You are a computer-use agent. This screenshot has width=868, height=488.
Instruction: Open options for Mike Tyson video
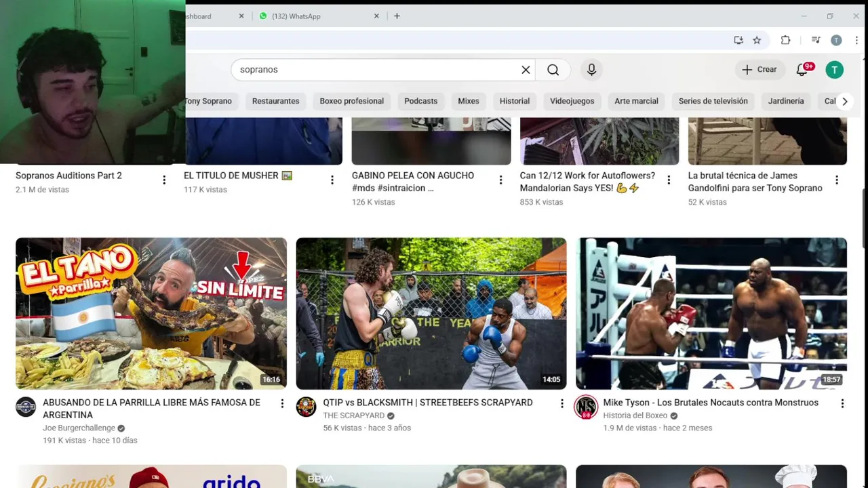tap(842, 403)
